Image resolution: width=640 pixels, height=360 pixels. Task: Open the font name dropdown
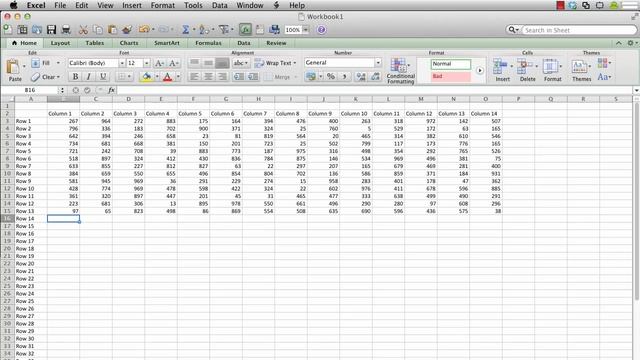coord(122,63)
